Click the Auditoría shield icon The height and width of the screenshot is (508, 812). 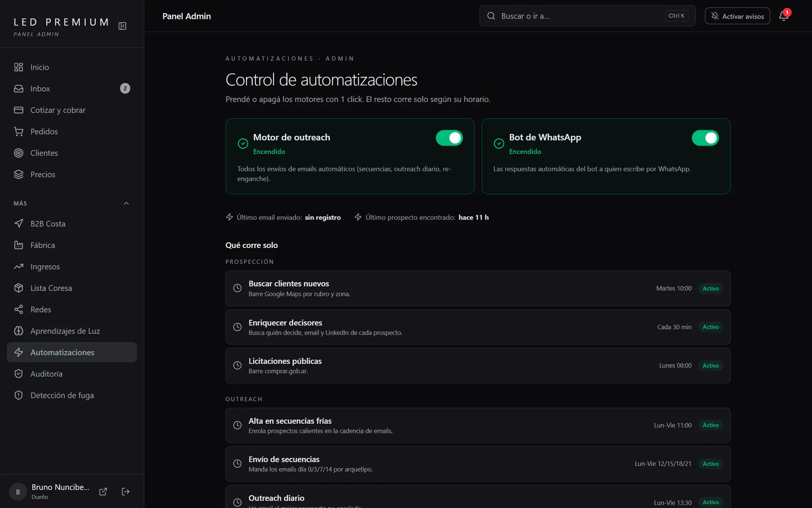pyautogui.click(x=18, y=374)
